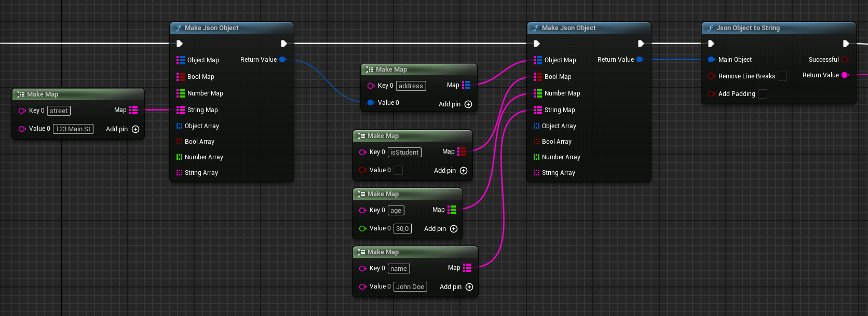The image size is (868, 316).
Task: Click the blue Value 0 pin on address map
Action: [371, 103]
